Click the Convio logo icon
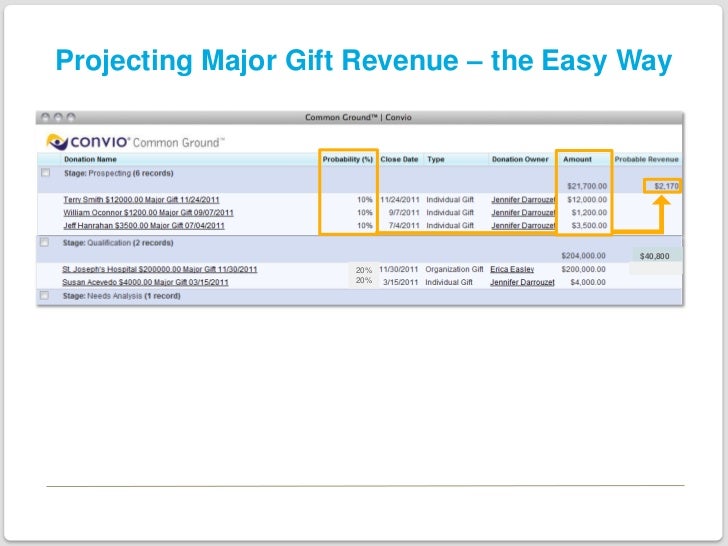The image size is (728, 546). 57,142
